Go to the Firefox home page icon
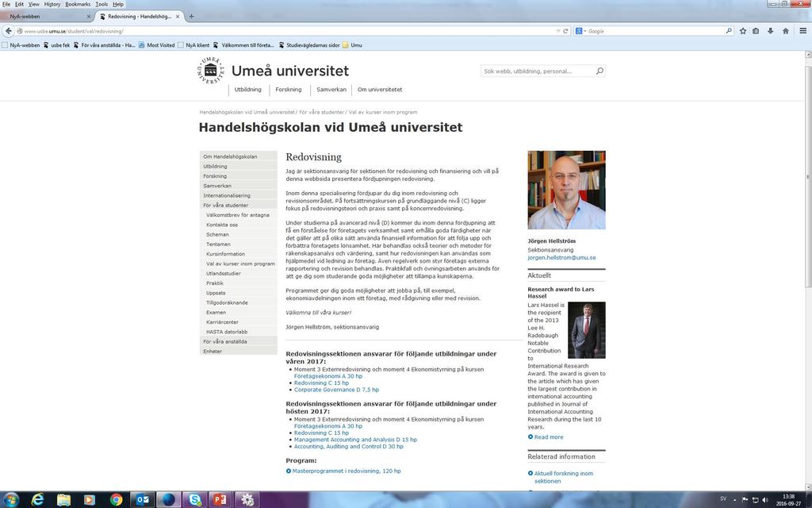This screenshot has height=508, width=812. point(786,31)
